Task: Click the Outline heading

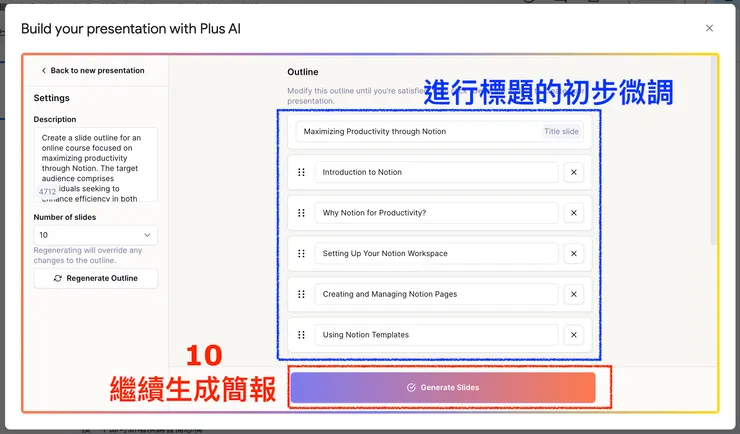Action: pos(303,72)
